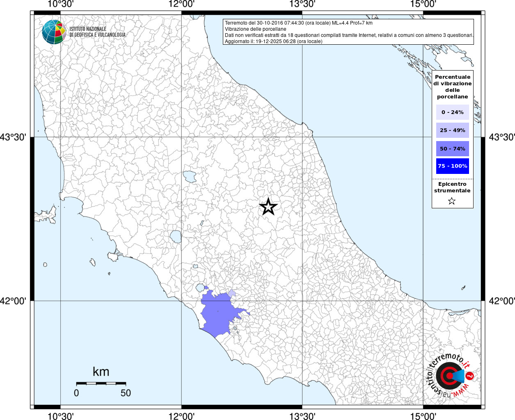Click the earthquake title line in info box

tap(298, 23)
